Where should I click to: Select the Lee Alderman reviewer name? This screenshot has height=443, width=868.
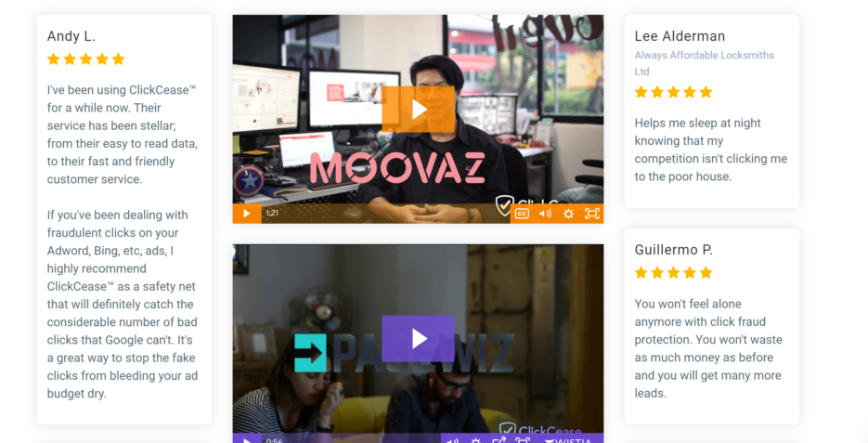(x=680, y=36)
